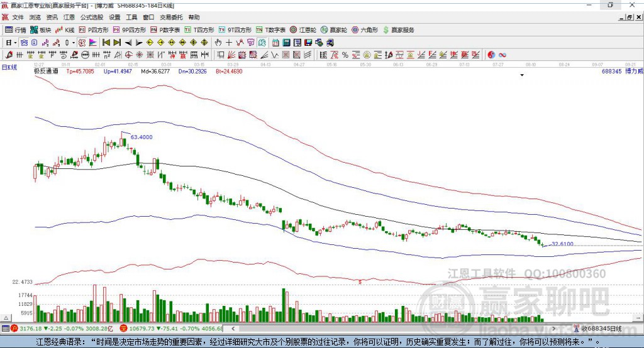Open the 设置 menu
The width and height of the screenshot is (644, 348).
(114, 17)
